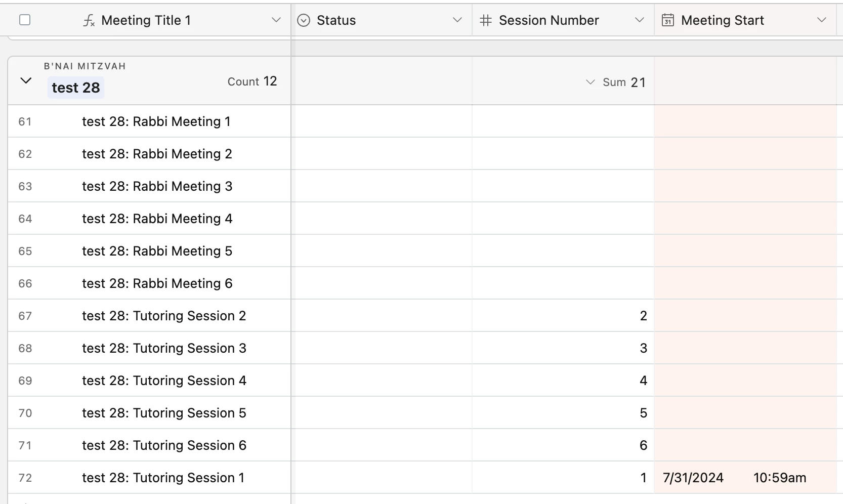Click the test 28: Tutoring Session 1 title
The height and width of the screenshot is (504, 843).
tap(163, 478)
